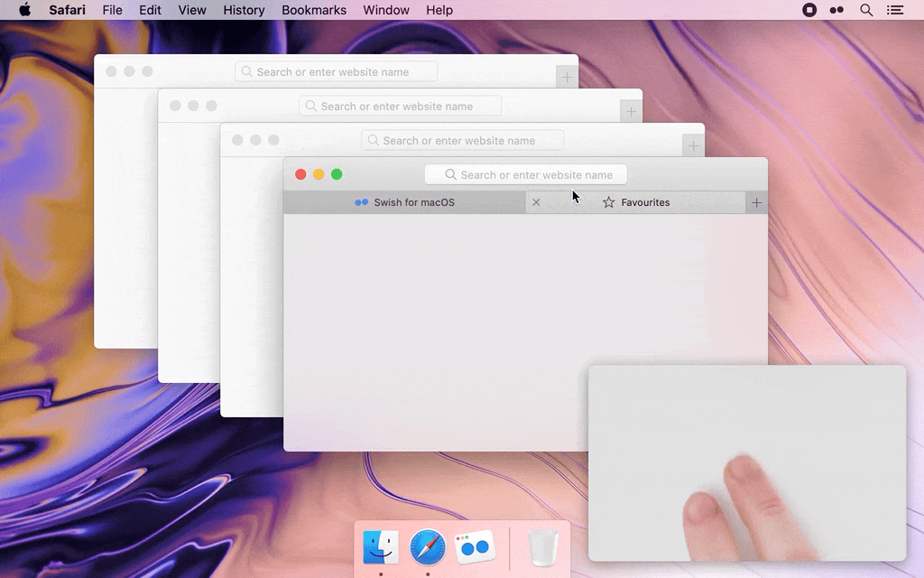The height and width of the screenshot is (578, 924).
Task: Stop the screen recording via menu bar icon
Action: 808,10
